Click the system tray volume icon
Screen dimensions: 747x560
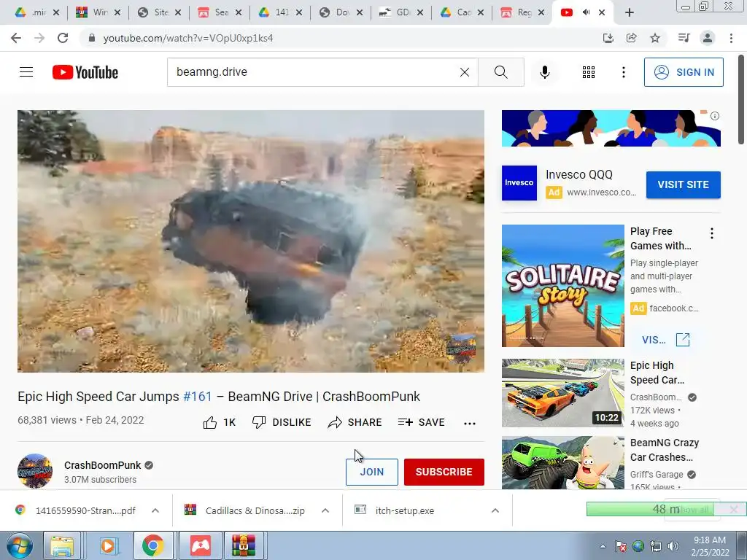pos(673,546)
